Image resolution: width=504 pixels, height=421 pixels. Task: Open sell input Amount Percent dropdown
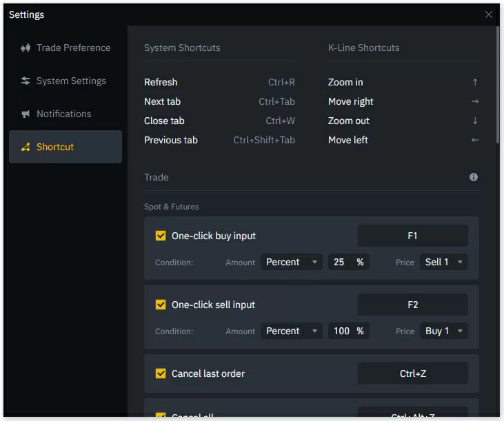tap(291, 331)
